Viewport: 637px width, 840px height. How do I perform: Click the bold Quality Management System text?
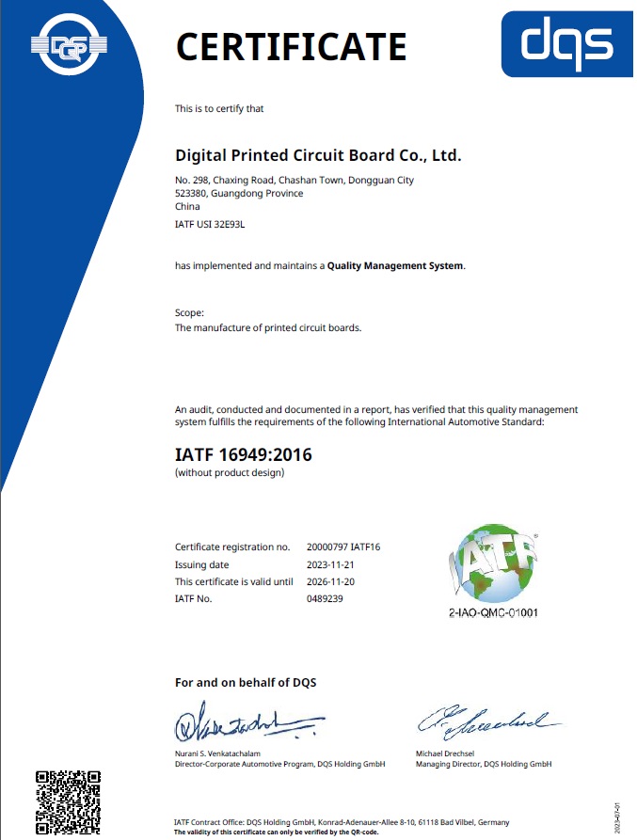(x=395, y=266)
